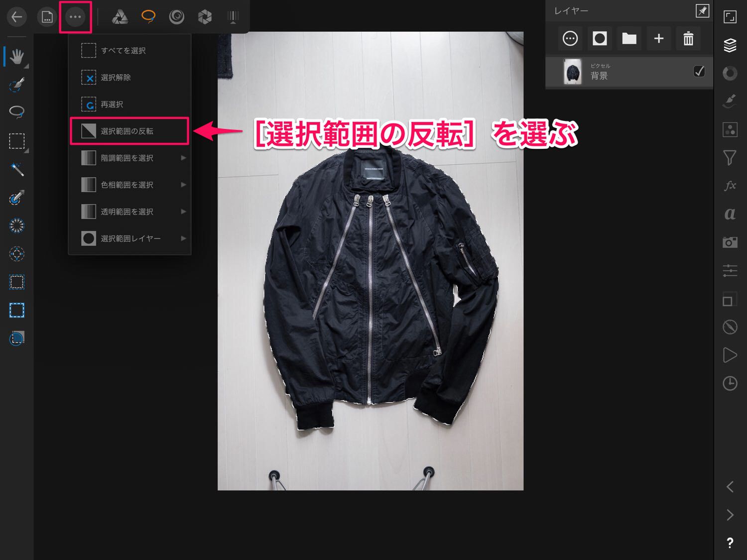Screen dimensions: 747x560
Task: Expand the 選択範囲レイヤー submenu
Action: [183, 238]
